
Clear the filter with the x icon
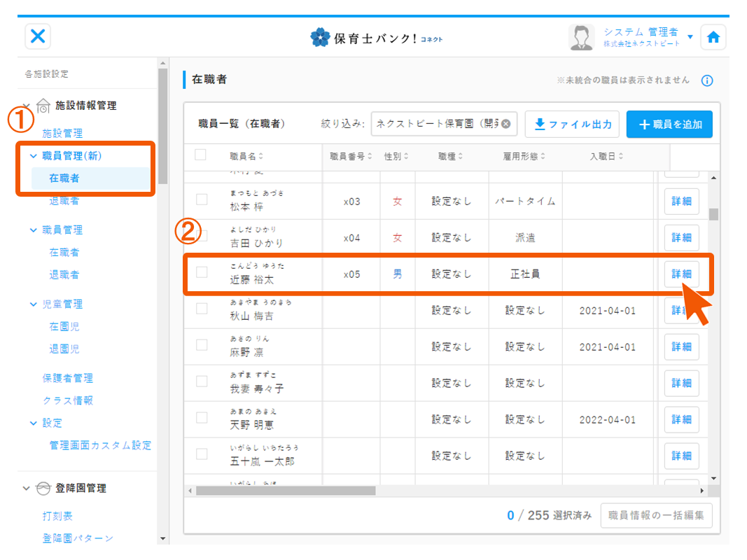coord(505,124)
